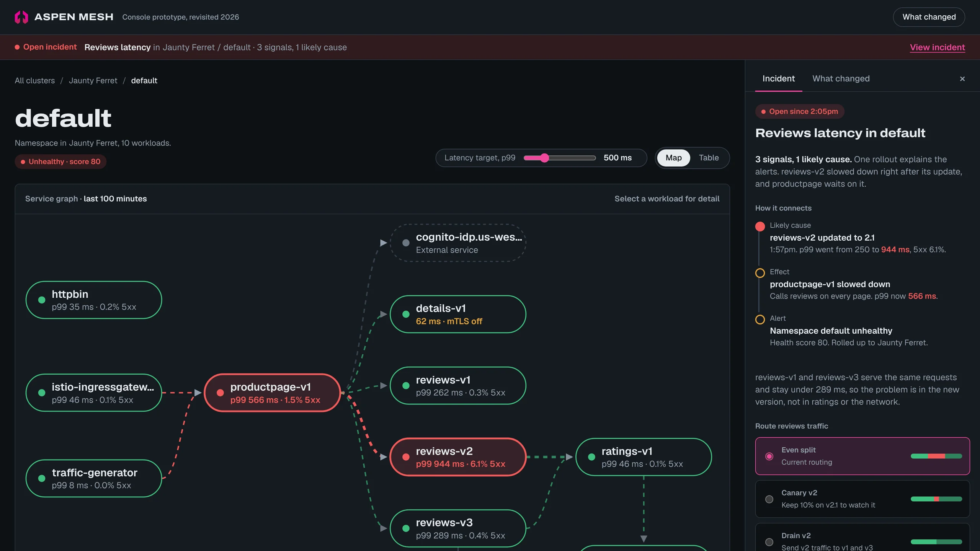This screenshot has width=980, height=551.
Task: Select the httpbin workload node
Action: 94,300
